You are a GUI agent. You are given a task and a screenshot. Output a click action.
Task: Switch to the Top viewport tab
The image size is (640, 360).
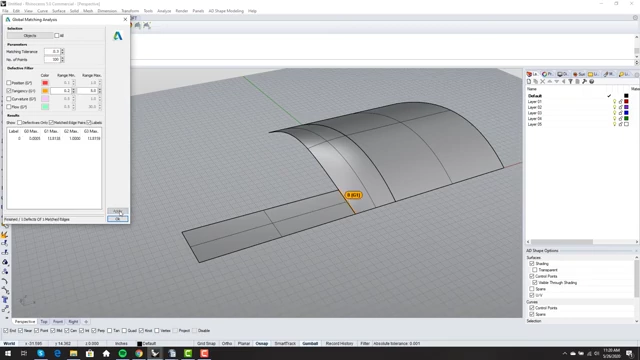coord(44,322)
